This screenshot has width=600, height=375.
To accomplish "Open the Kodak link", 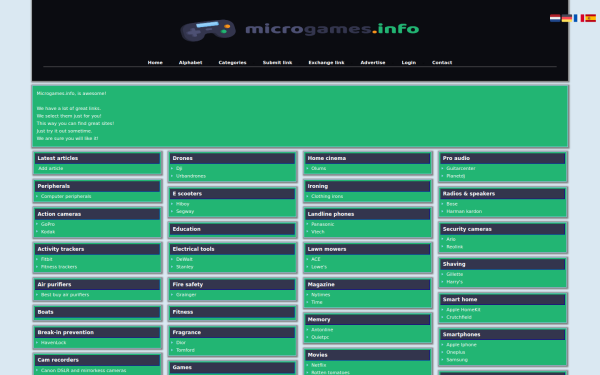I will pos(48,232).
